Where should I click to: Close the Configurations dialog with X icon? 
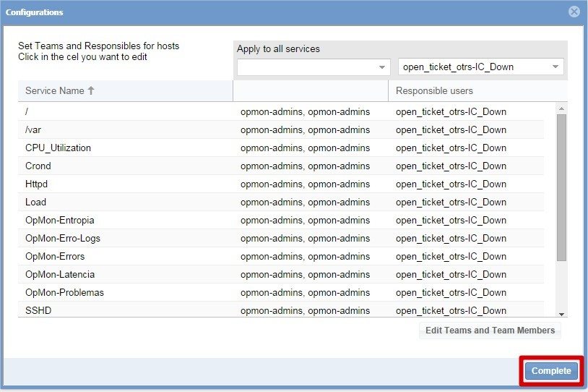click(x=574, y=12)
